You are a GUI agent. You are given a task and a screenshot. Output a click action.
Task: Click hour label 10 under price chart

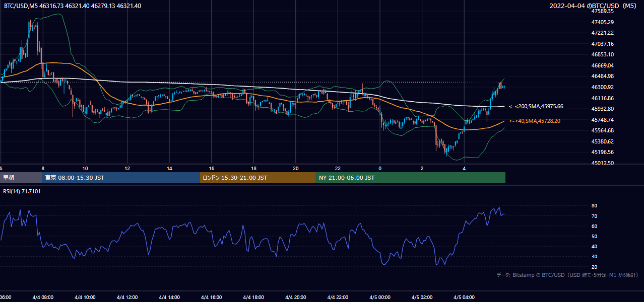tap(85, 169)
